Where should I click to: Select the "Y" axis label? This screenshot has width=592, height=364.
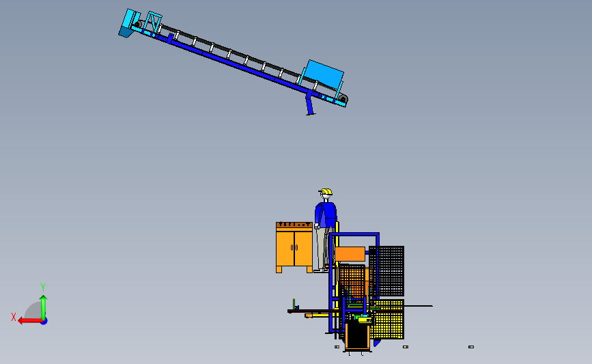[x=43, y=288]
